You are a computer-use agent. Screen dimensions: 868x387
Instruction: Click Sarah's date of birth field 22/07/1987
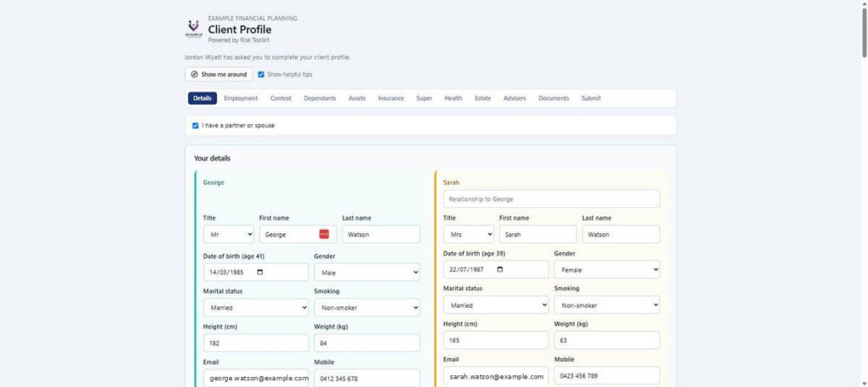496,270
